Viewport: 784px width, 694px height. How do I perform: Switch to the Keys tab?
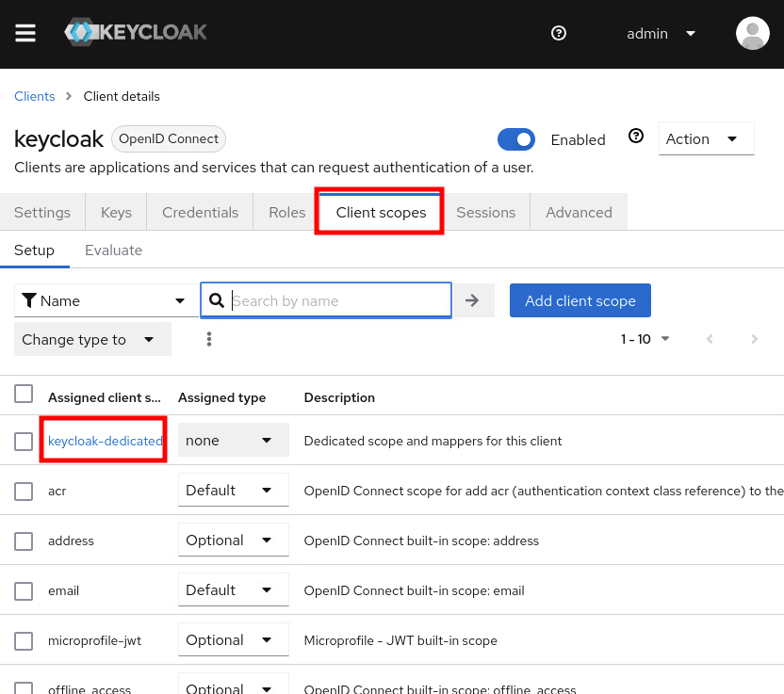pyautogui.click(x=116, y=213)
